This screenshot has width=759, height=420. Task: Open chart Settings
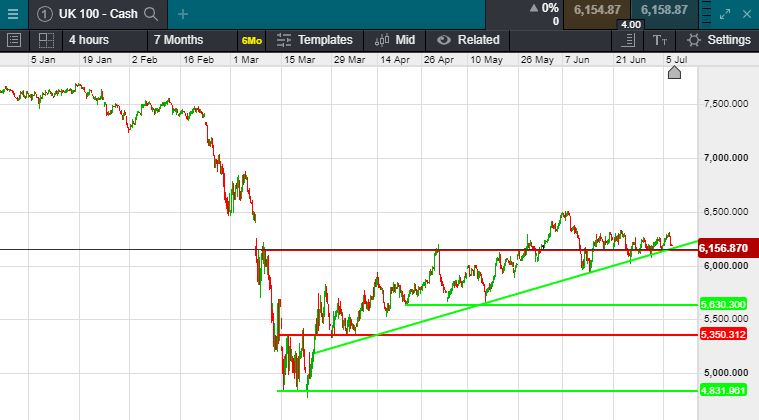click(718, 40)
